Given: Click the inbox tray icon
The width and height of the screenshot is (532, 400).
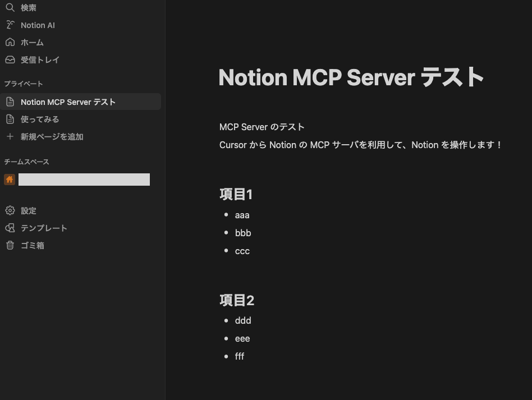Looking at the screenshot, I should 10,59.
